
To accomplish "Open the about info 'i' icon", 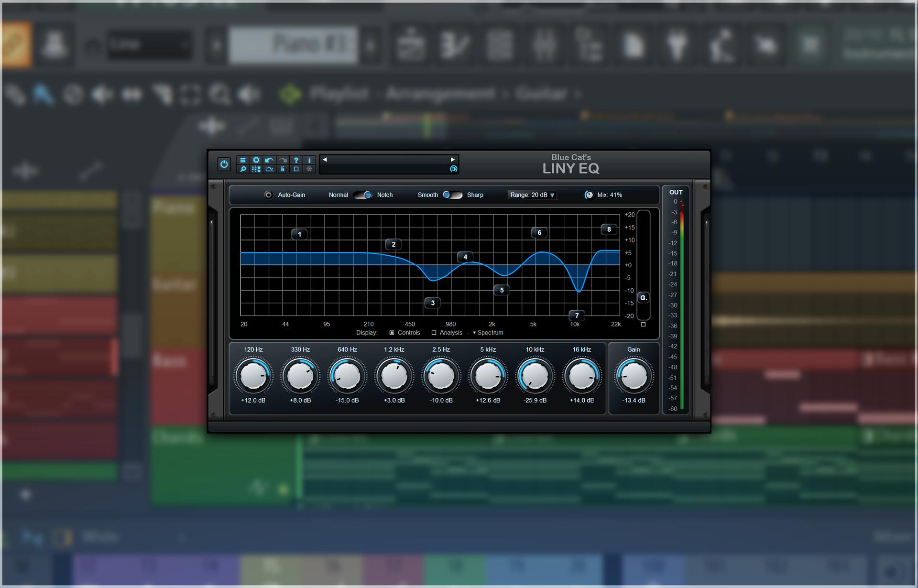I will (x=309, y=160).
